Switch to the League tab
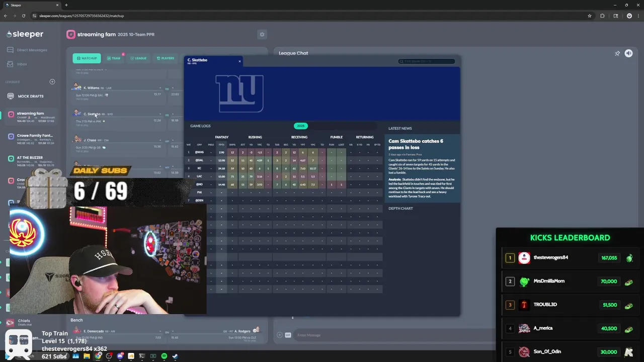The width and height of the screenshot is (644, 362). coord(138,58)
